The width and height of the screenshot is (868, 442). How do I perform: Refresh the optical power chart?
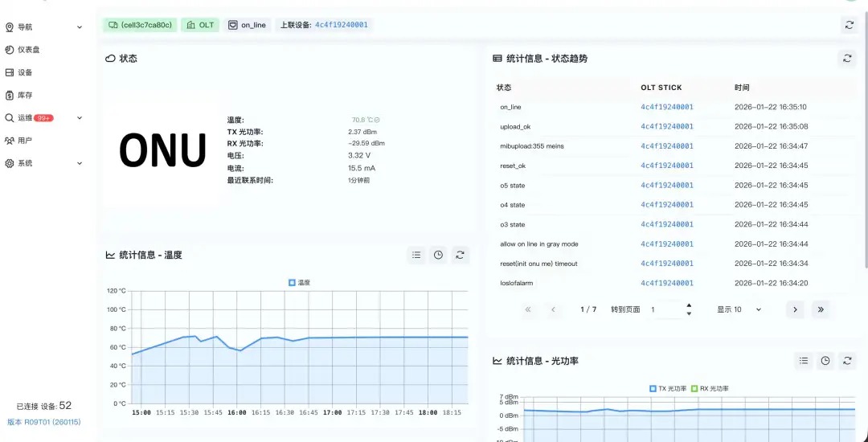846,361
